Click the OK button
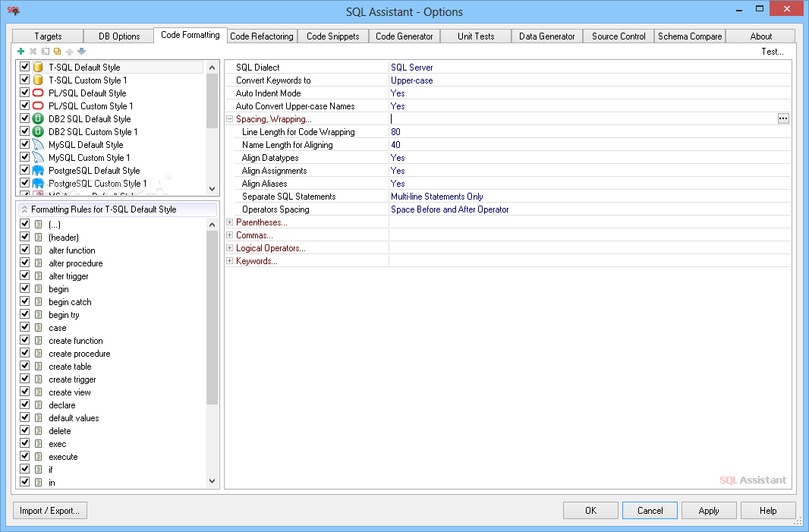The width and height of the screenshot is (809, 532). (x=590, y=510)
